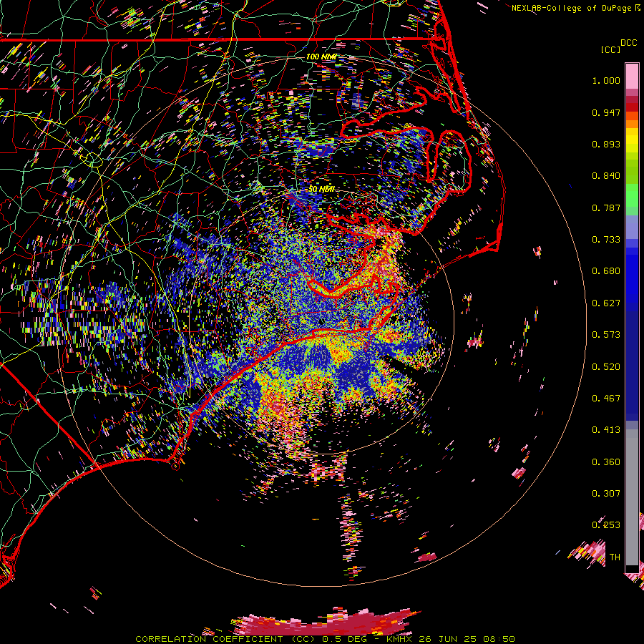Click the 0.520 scale label
Screen dimensions: 644x644
[x=606, y=367]
